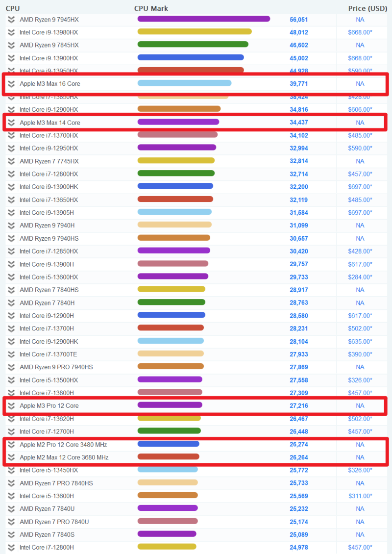
Task: Expand the Apple M3 Max 14 Core chevron
Action: click(11, 123)
